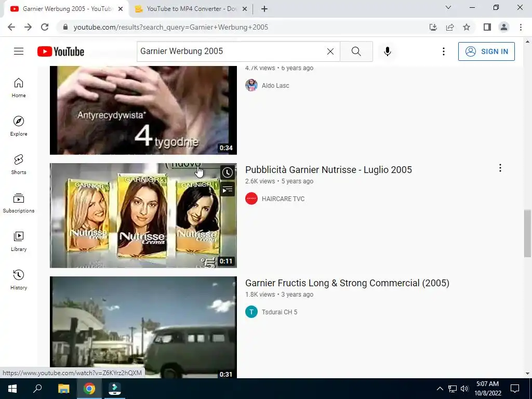Bookmark this page with the star
The height and width of the screenshot is (399, 532).
[x=467, y=27]
